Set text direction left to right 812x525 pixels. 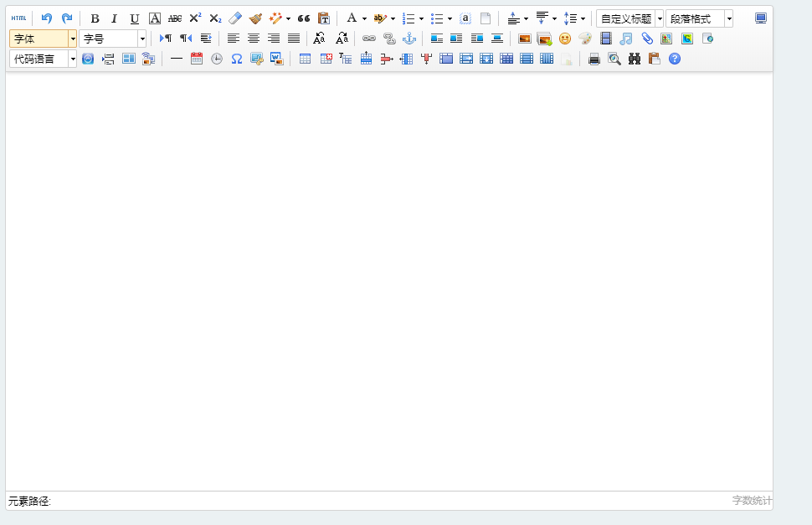click(166, 39)
